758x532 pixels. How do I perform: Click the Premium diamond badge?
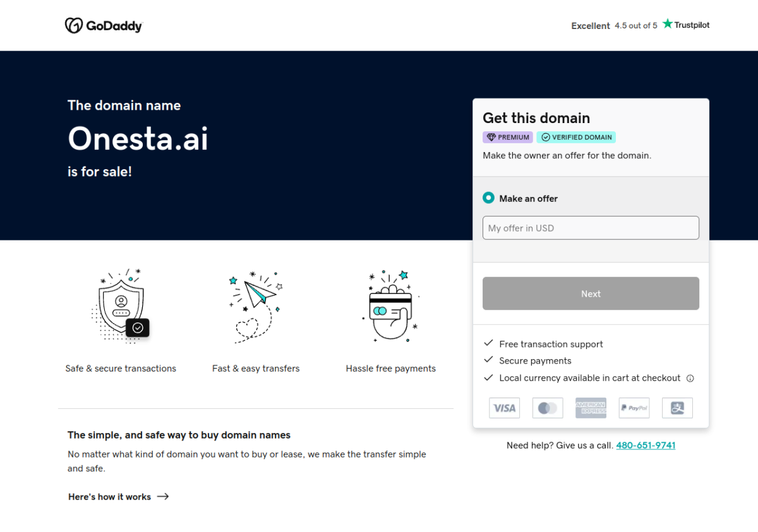coord(508,137)
